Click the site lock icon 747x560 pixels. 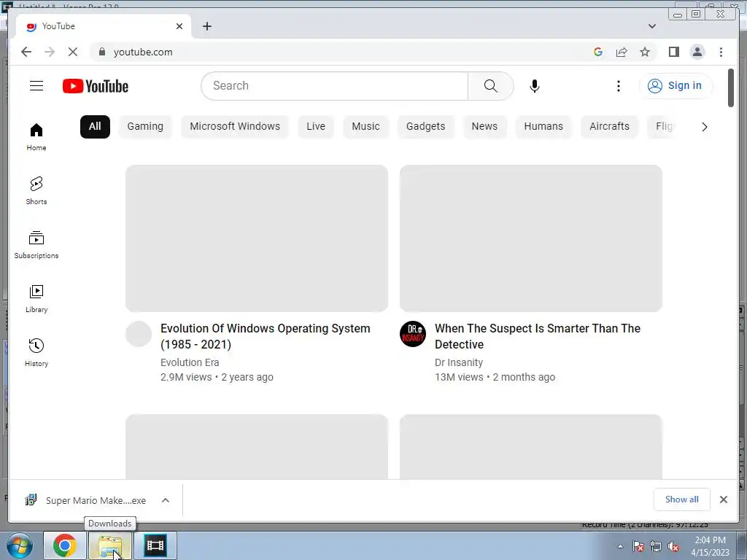click(102, 52)
